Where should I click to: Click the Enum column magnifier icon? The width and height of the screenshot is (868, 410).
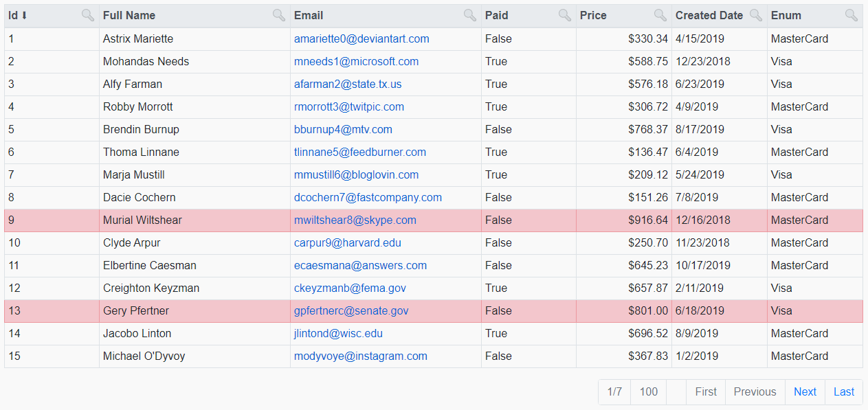pyautogui.click(x=851, y=14)
